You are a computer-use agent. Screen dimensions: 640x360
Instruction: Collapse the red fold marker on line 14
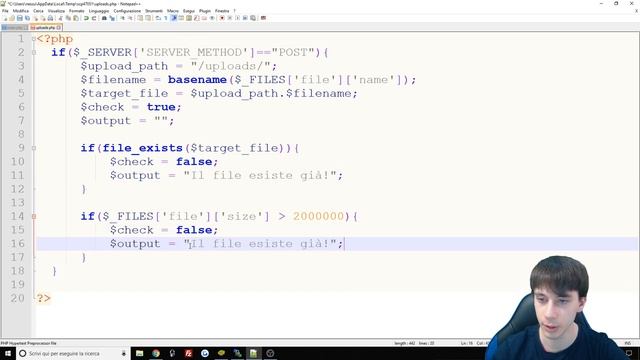click(x=34, y=216)
